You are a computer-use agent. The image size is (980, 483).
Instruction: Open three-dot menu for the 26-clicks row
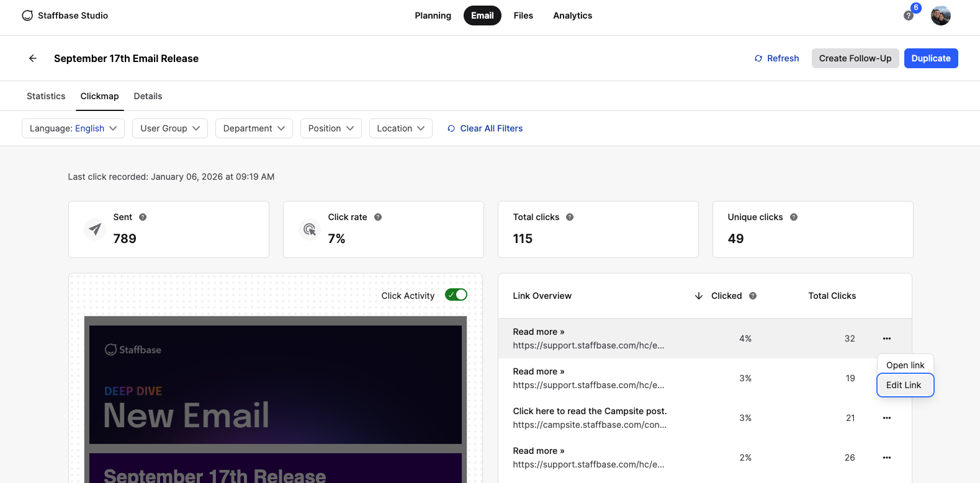tap(887, 458)
